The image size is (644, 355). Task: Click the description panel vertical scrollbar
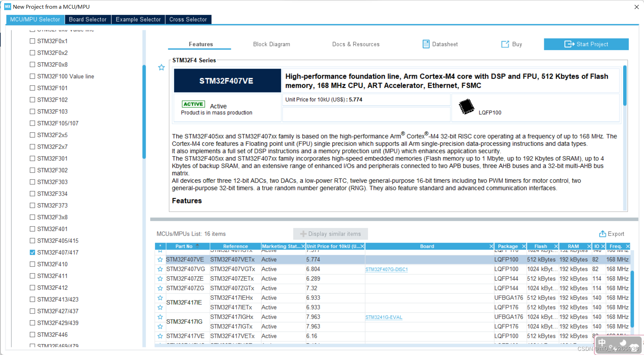click(x=625, y=85)
